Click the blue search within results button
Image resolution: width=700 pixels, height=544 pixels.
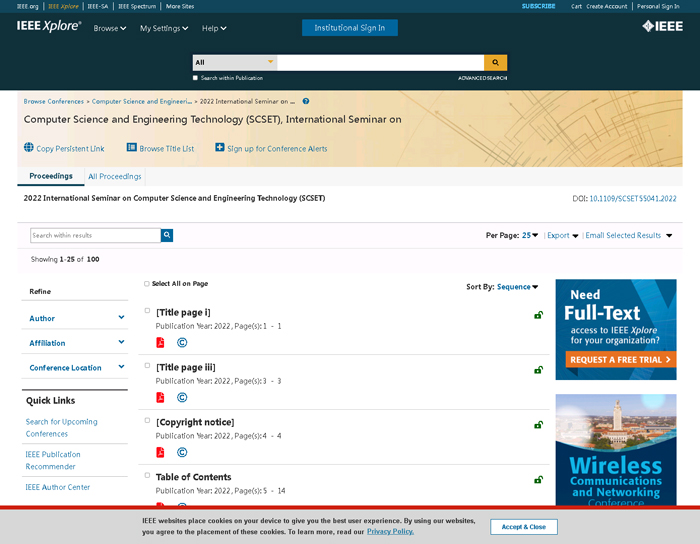(x=167, y=235)
